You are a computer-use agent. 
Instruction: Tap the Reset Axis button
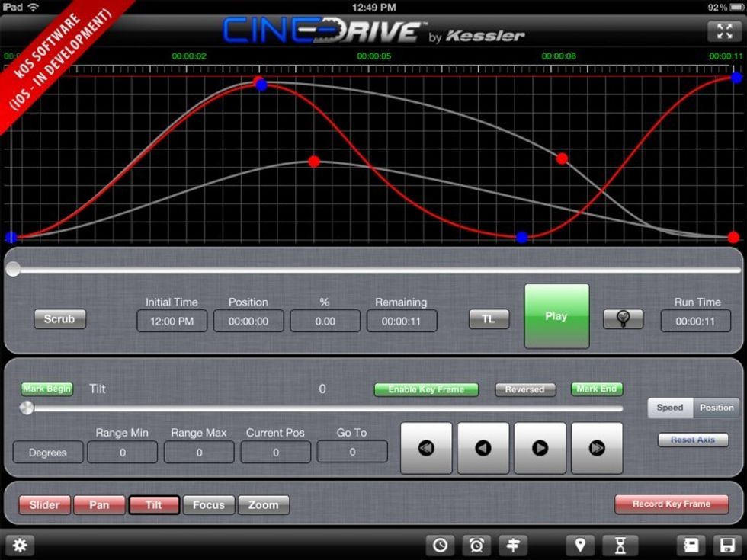coord(693,440)
